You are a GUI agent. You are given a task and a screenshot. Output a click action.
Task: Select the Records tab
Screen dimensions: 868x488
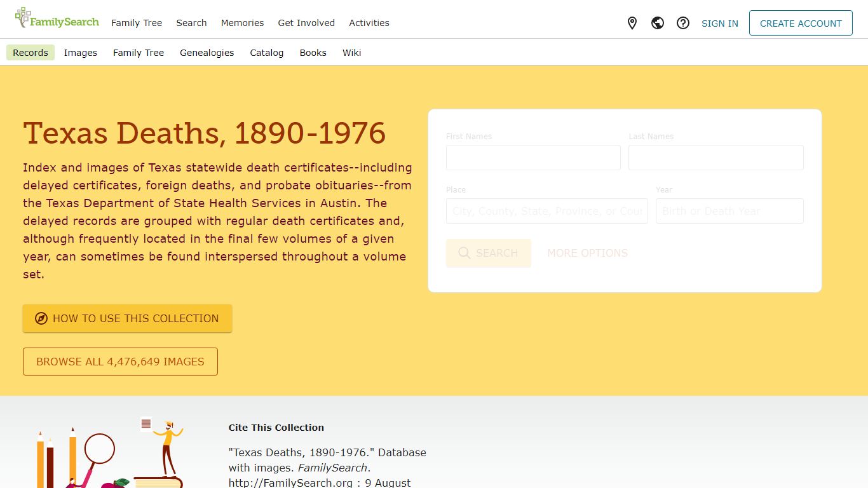click(x=31, y=53)
